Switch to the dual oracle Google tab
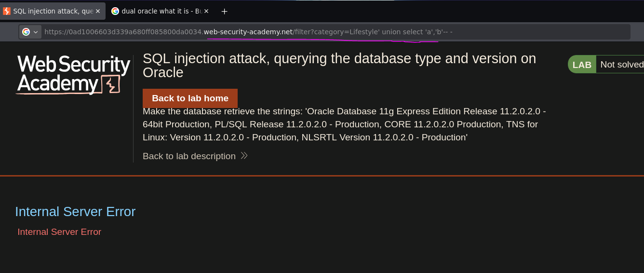This screenshot has height=273, width=644. click(x=161, y=11)
